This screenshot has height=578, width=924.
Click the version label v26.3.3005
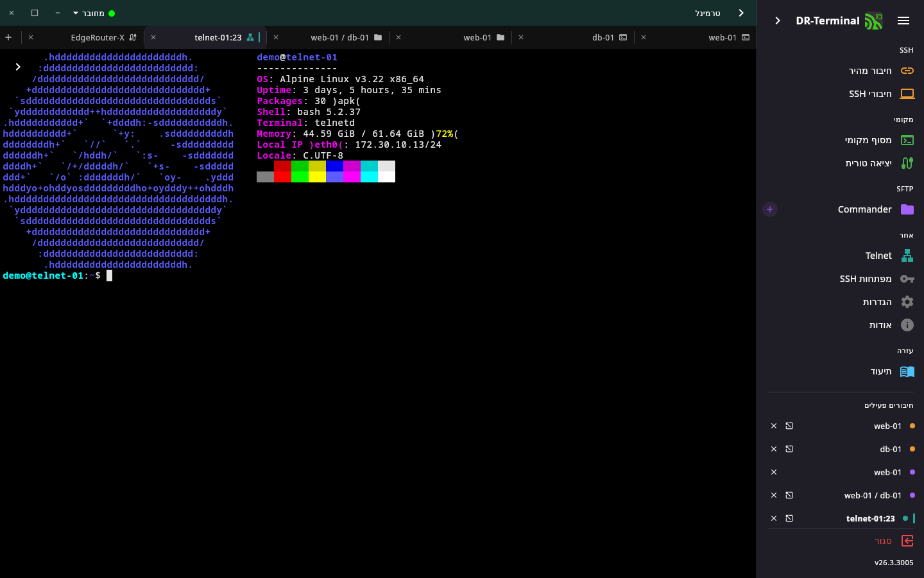click(x=894, y=563)
